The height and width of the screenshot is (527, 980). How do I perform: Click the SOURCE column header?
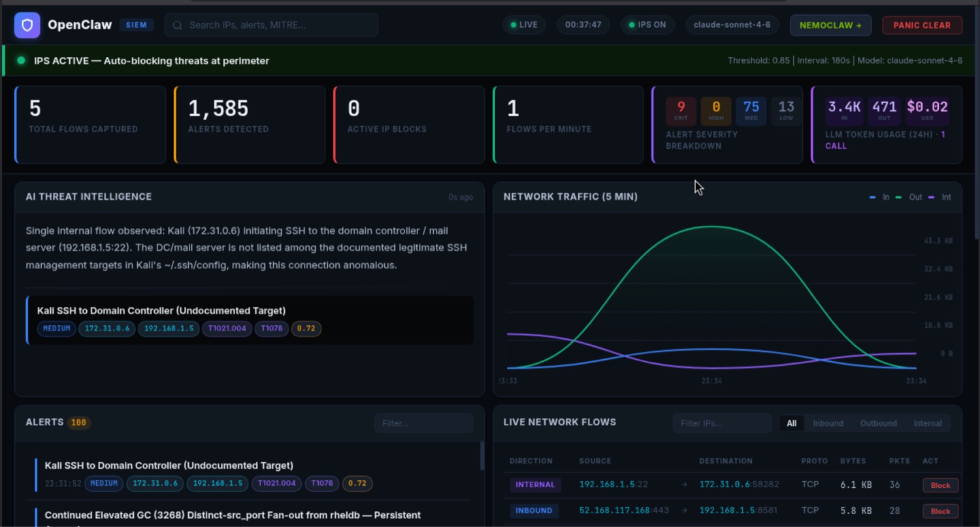click(x=595, y=461)
